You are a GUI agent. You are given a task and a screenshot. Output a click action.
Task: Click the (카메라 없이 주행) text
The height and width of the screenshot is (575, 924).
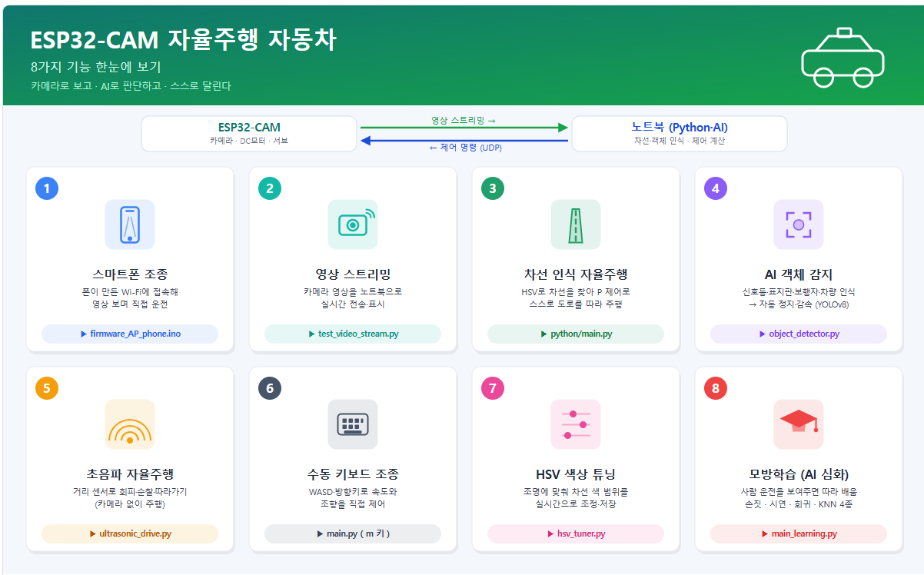click(x=130, y=504)
